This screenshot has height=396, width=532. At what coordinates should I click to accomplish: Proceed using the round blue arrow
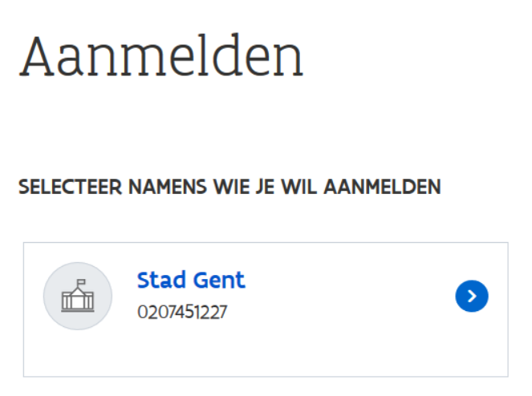point(472,296)
